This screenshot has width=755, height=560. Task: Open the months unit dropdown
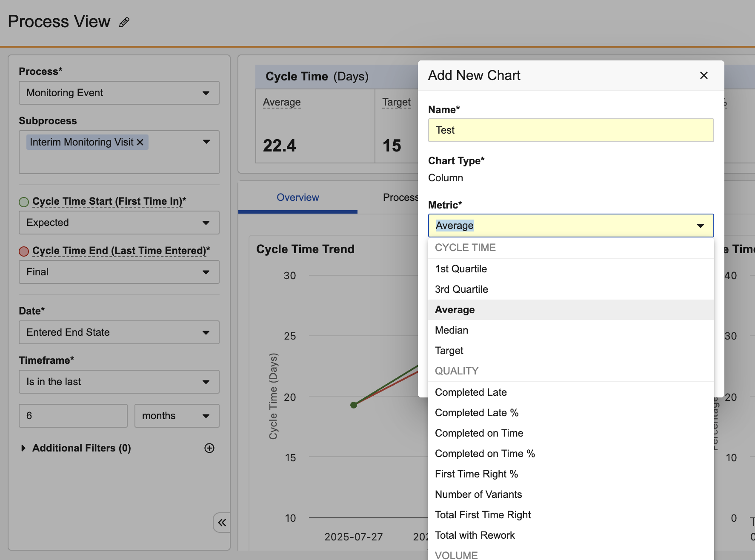point(177,416)
